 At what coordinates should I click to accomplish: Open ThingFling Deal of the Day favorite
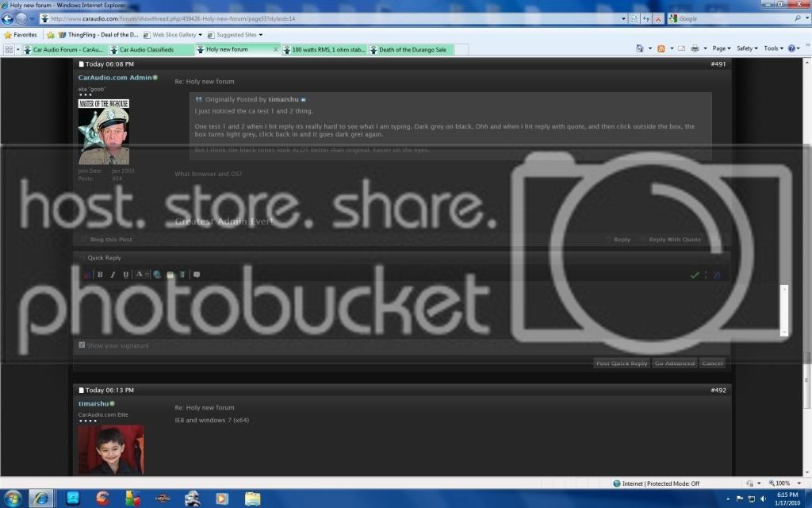click(98, 35)
